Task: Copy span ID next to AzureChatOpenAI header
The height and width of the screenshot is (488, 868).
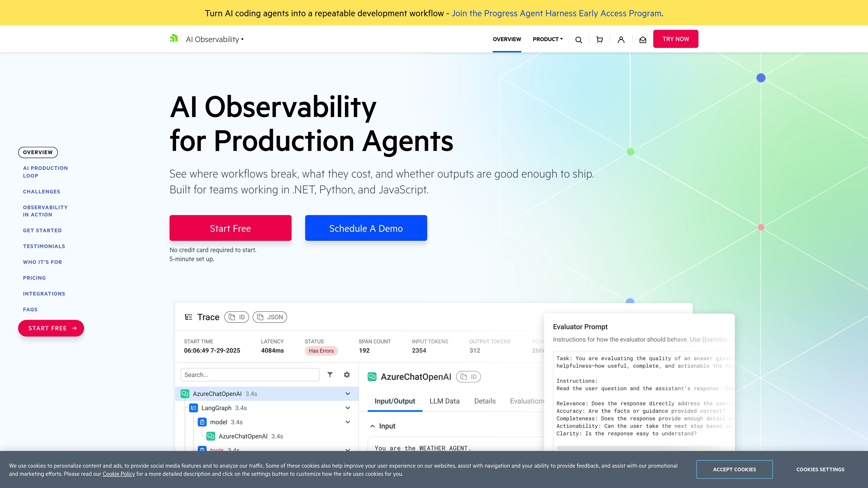Action: (x=468, y=377)
